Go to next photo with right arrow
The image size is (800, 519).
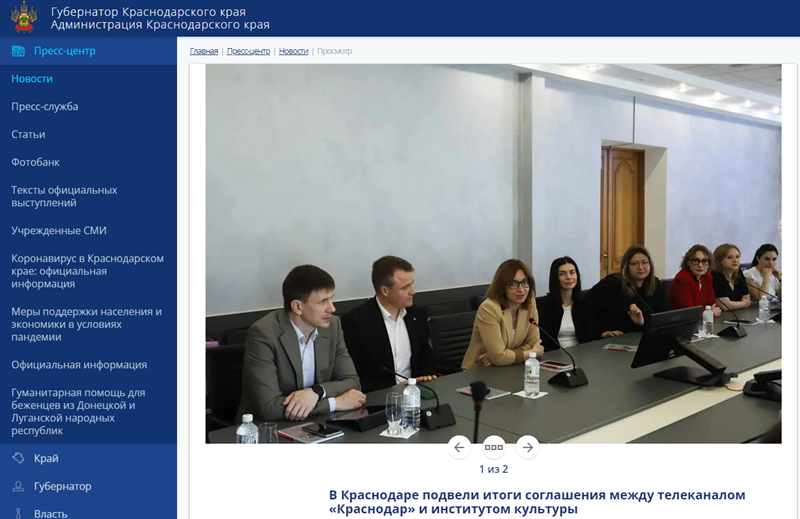click(528, 448)
